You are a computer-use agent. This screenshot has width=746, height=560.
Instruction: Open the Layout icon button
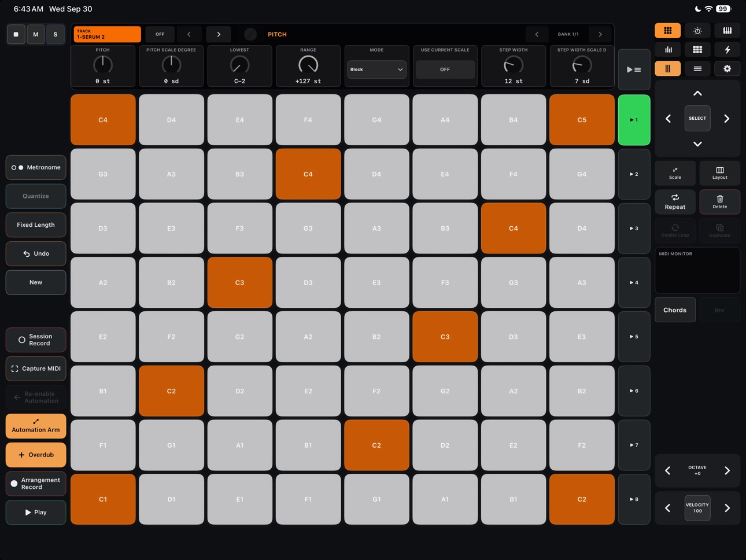(x=720, y=173)
